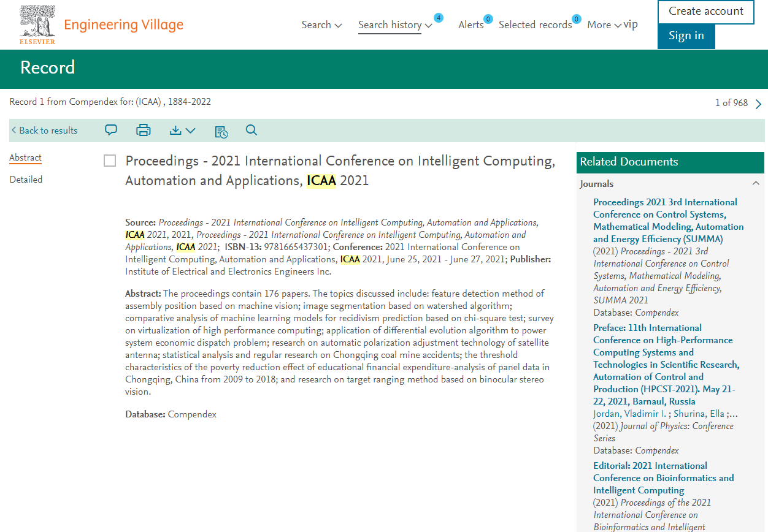
Task: Click the Search history count badge
Action: [439, 18]
